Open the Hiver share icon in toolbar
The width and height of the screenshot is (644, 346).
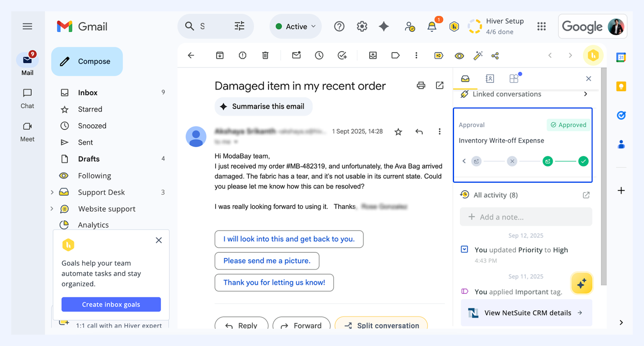(495, 56)
